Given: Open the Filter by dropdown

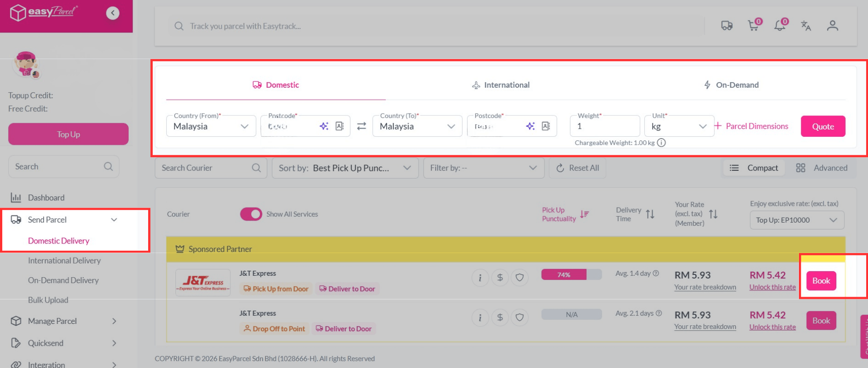Looking at the screenshot, I should (x=484, y=168).
